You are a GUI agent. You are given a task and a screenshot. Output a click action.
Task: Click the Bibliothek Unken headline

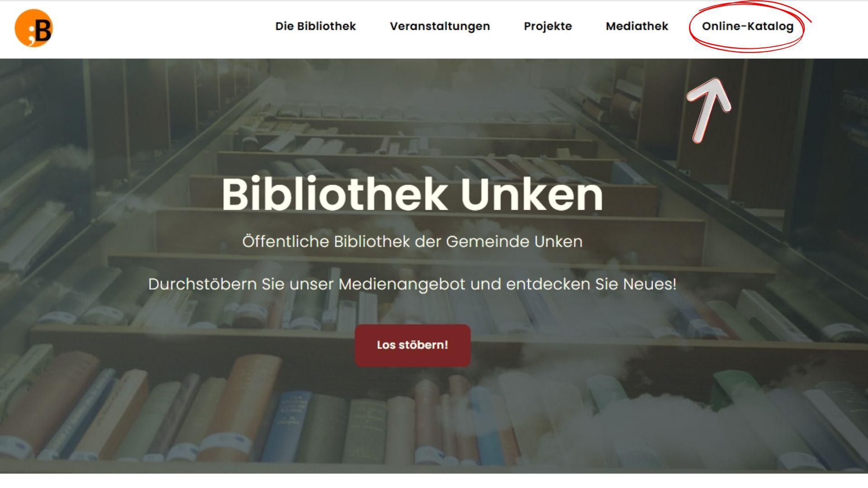(x=412, y=194)
